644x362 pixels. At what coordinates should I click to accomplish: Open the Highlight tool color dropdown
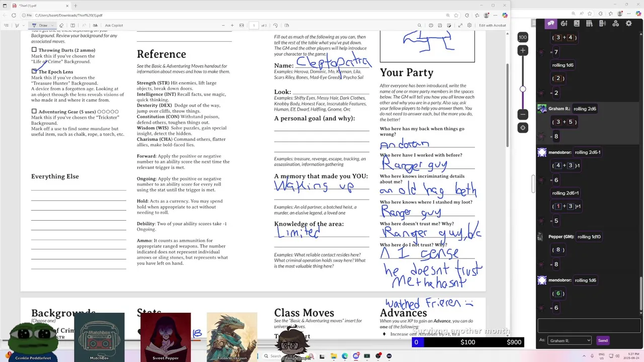pyautogui.click(x=23, y=25)
